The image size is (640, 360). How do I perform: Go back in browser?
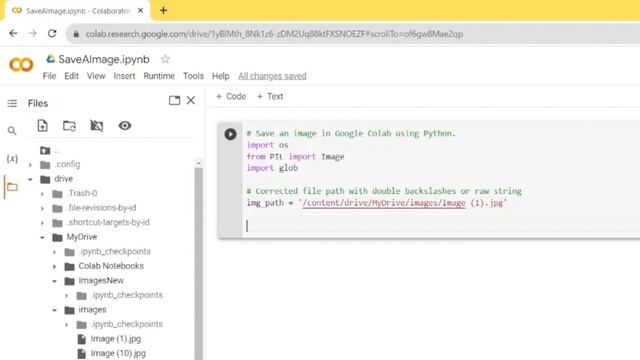click(13, 33)
